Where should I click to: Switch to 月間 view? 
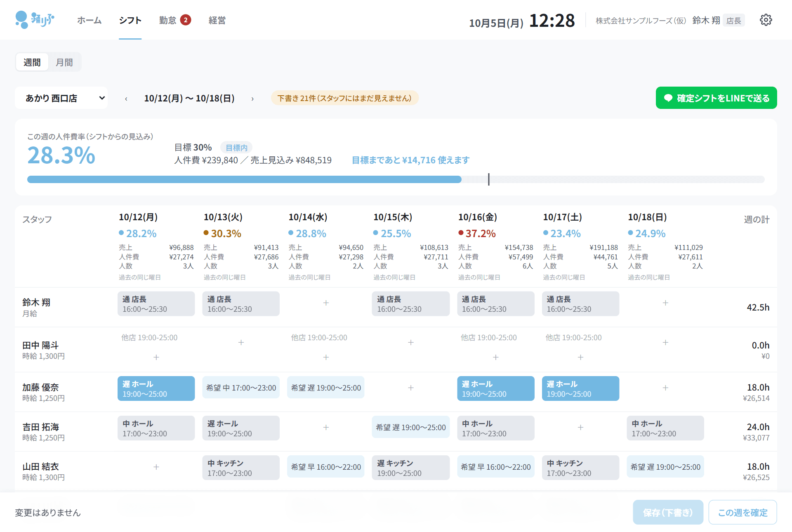pyautogui.click(x=64, y=62)
